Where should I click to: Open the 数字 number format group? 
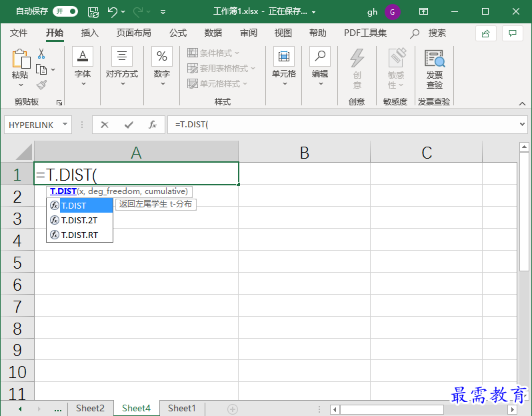coord(162,67)
